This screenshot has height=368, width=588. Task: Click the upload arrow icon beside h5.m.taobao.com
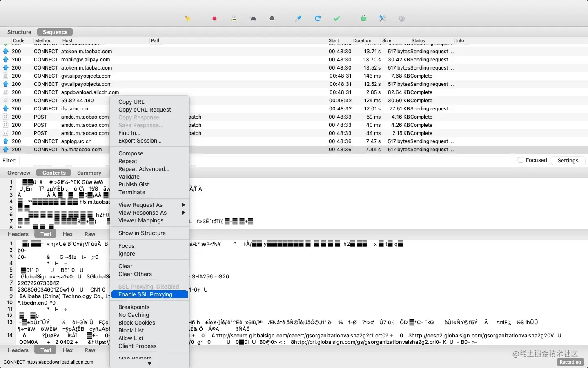point(6,150)
